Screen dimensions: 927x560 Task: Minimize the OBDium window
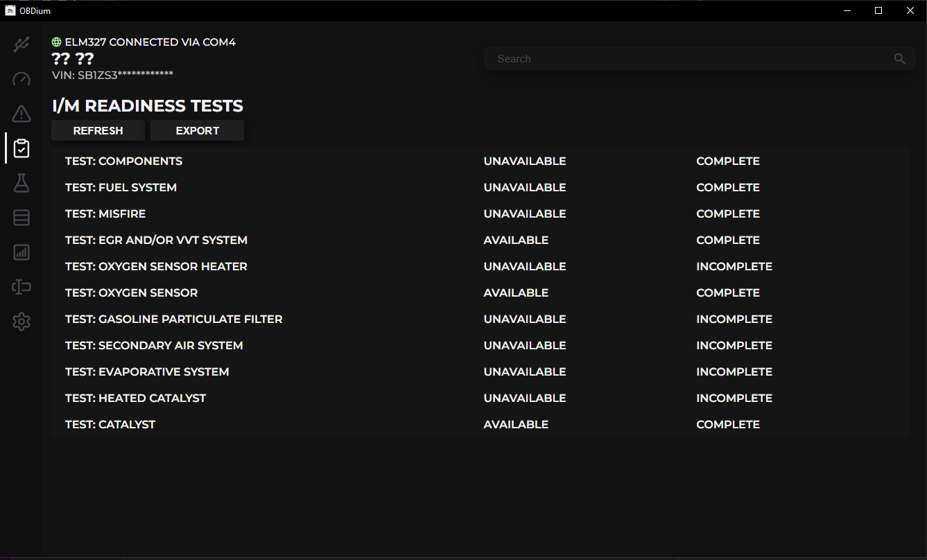[847, 10]
